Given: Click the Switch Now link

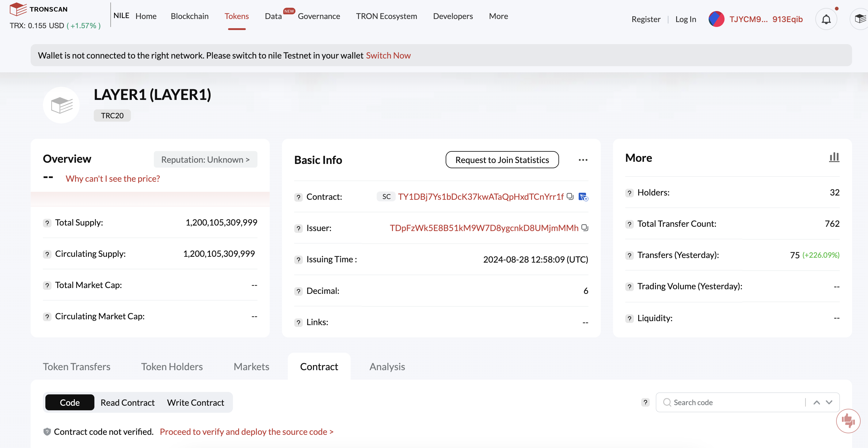Looking at the screenshot, I should click(x=388, y=55).
